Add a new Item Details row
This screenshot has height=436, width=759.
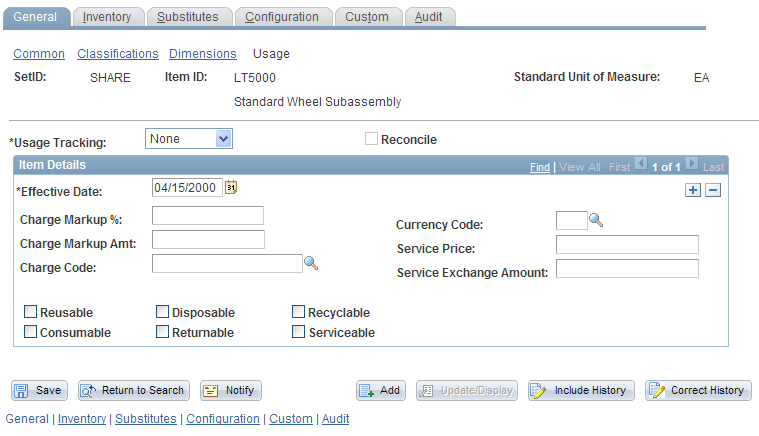[x=693, y=190]
